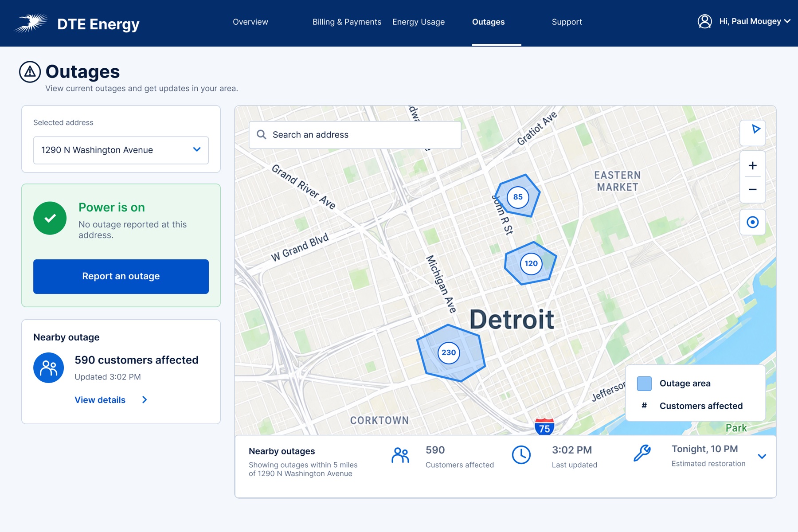This screenshot has height=532, width=798.
Task: Click Report an outage button
Action: (121, 277)
